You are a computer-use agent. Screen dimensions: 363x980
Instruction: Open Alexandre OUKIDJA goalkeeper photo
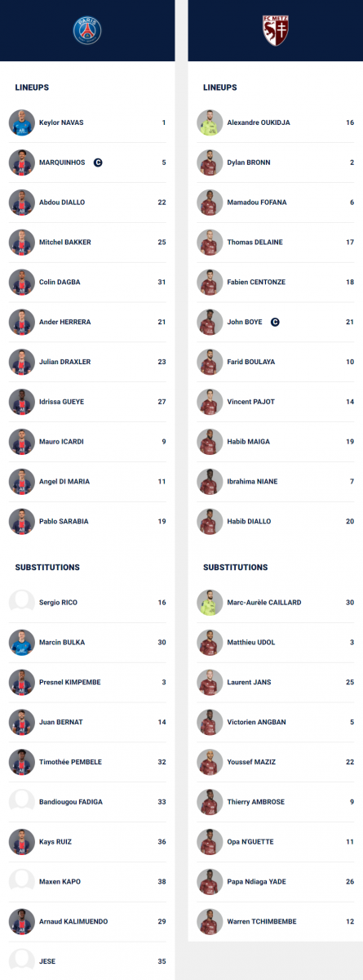click(210, 122)
